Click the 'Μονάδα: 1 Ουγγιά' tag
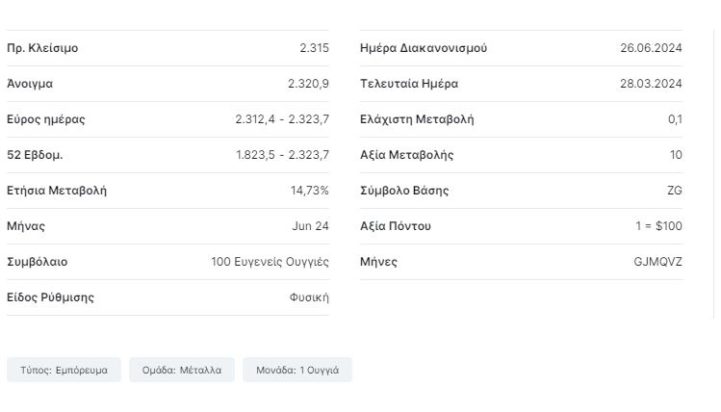The width and height of the screenshot is (721, 412). tap(297, 370)
